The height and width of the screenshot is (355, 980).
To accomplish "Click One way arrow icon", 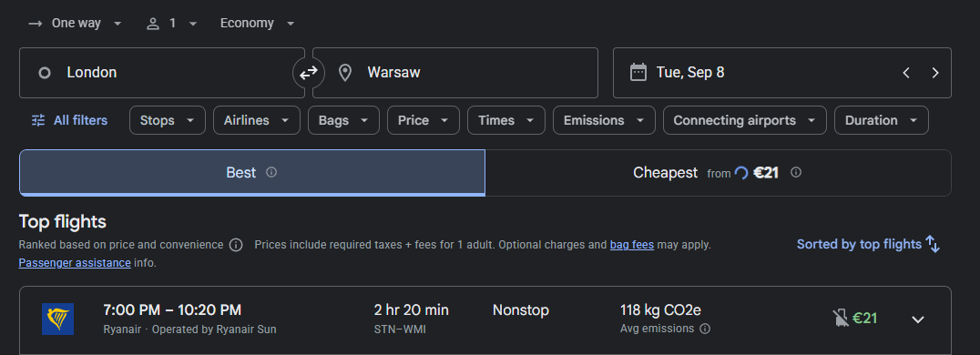I will pos(36,24).
